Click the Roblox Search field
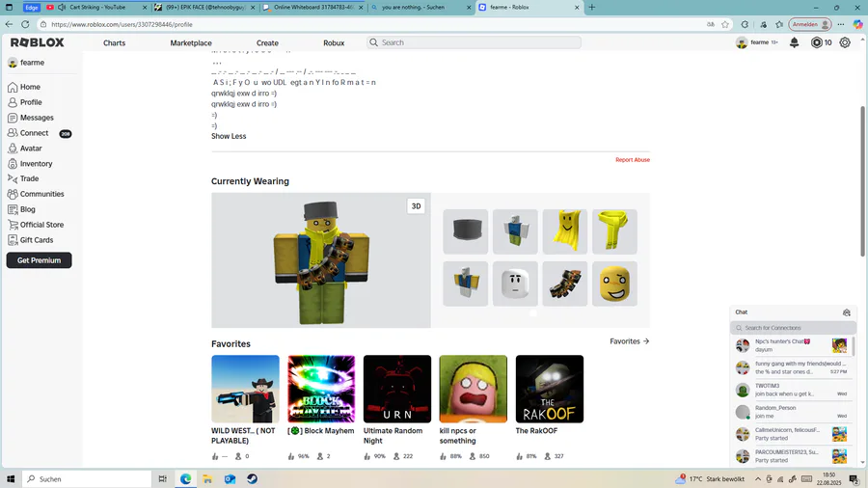This screenshot has width=868, height=488. coord(474,42)
